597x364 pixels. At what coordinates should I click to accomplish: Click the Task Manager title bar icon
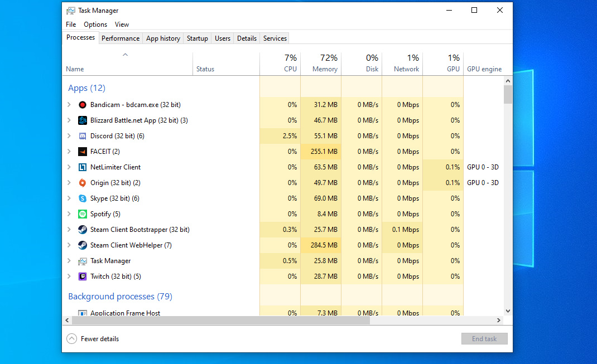click(71, 11)
